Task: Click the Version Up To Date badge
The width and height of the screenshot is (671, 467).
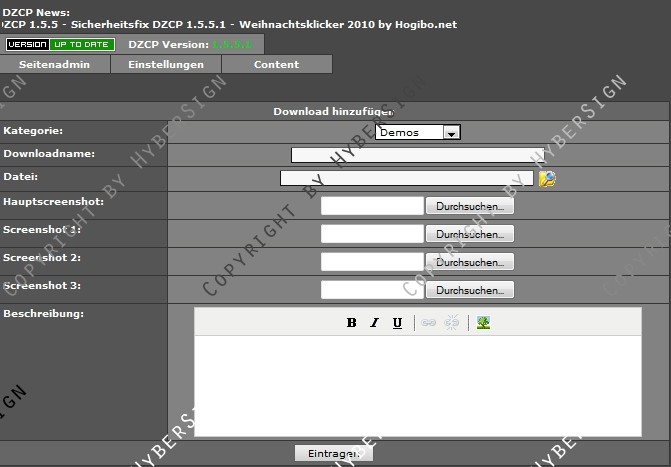Action: click(60, 45)
